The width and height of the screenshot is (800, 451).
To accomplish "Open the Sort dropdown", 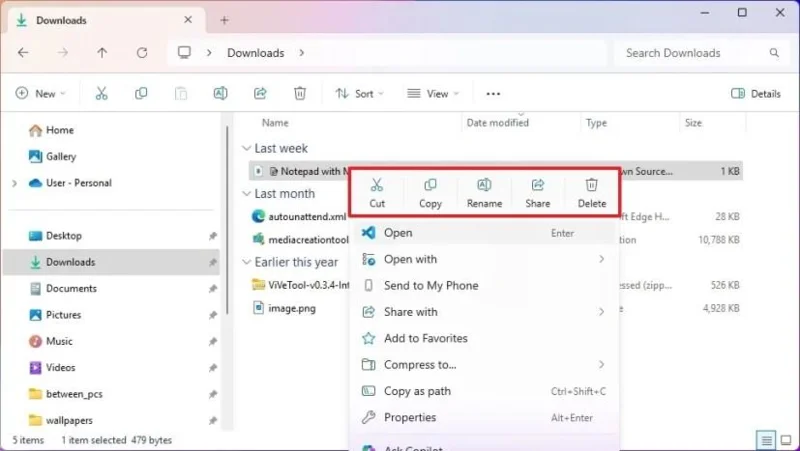I will point(359,93).
